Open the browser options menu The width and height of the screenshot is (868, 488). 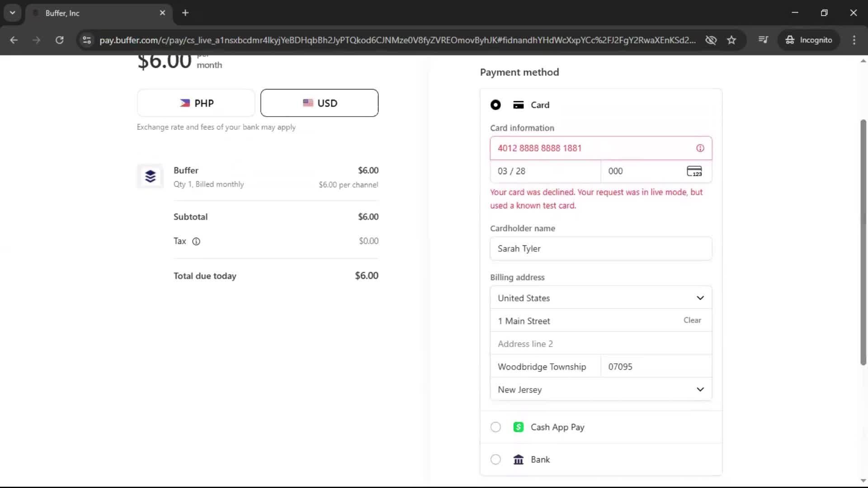[x=854, y=40]
